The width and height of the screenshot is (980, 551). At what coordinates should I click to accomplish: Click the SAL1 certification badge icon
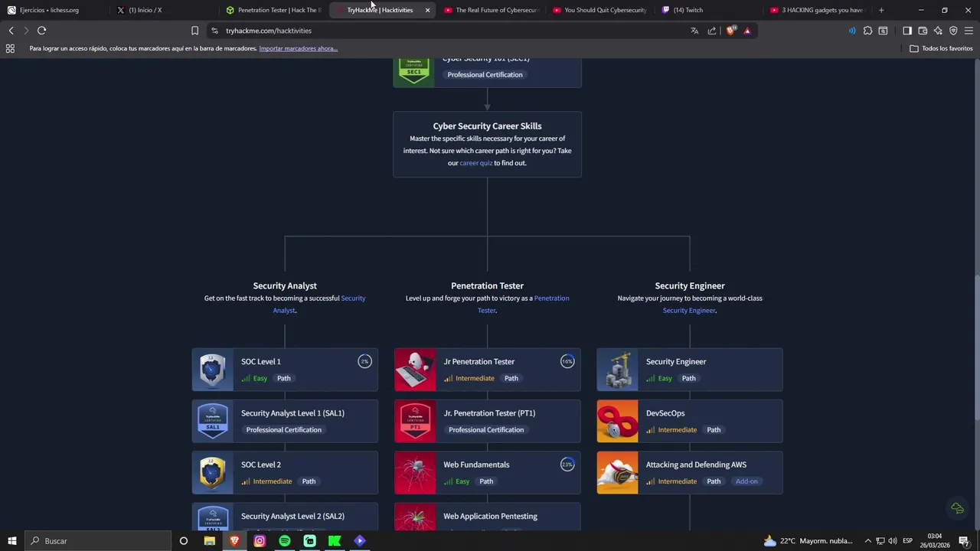coord(213,421)
